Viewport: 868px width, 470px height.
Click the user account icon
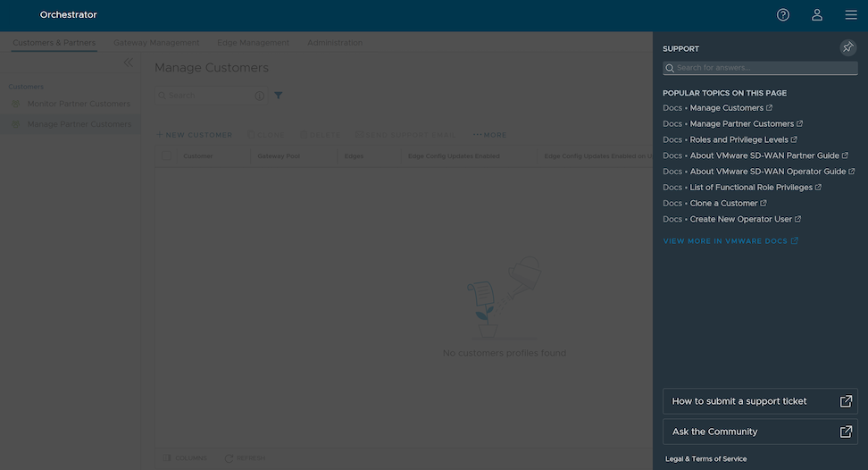[817, 15]
